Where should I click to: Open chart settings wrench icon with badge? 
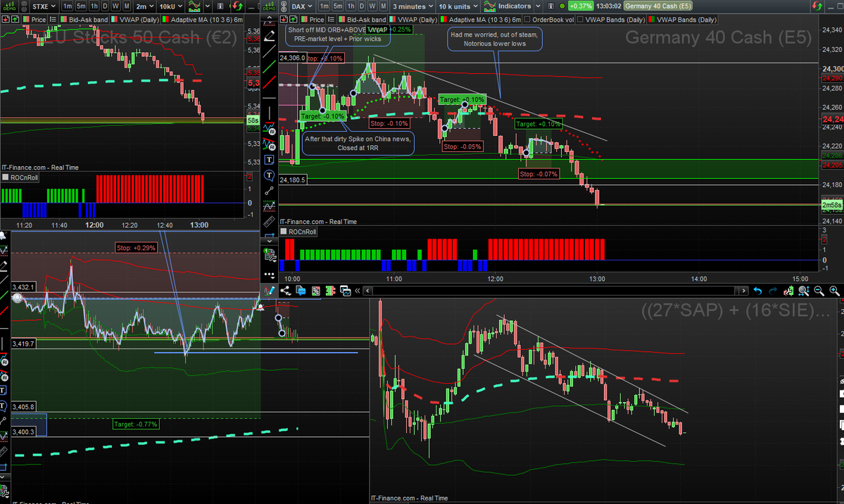click(270, 256)
